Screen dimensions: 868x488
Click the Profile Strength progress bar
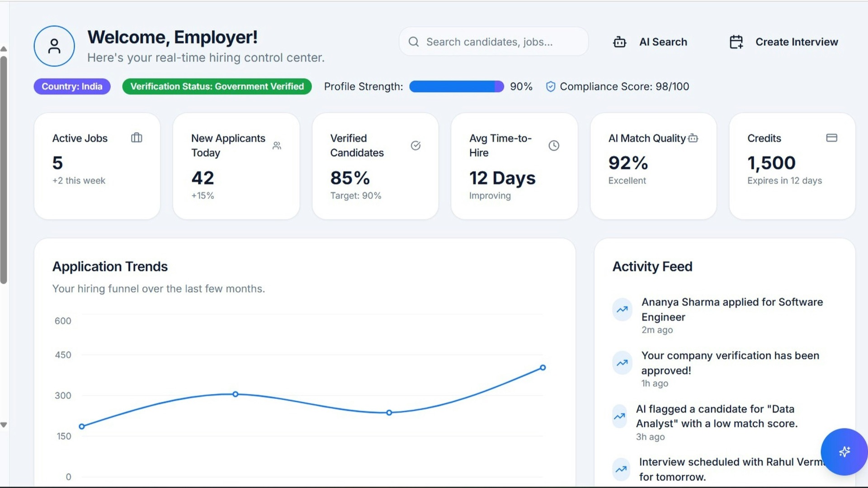pyautogui.click(x=456, y=86)
